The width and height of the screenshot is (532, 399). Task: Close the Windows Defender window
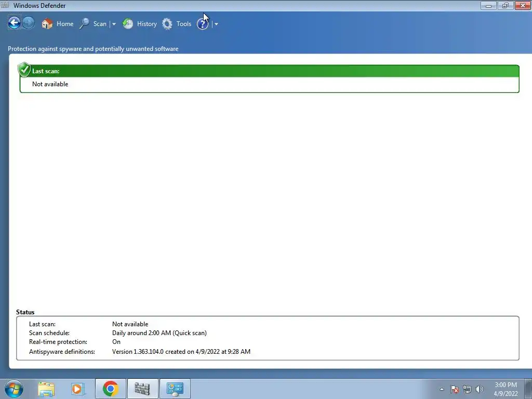[523, 5]
